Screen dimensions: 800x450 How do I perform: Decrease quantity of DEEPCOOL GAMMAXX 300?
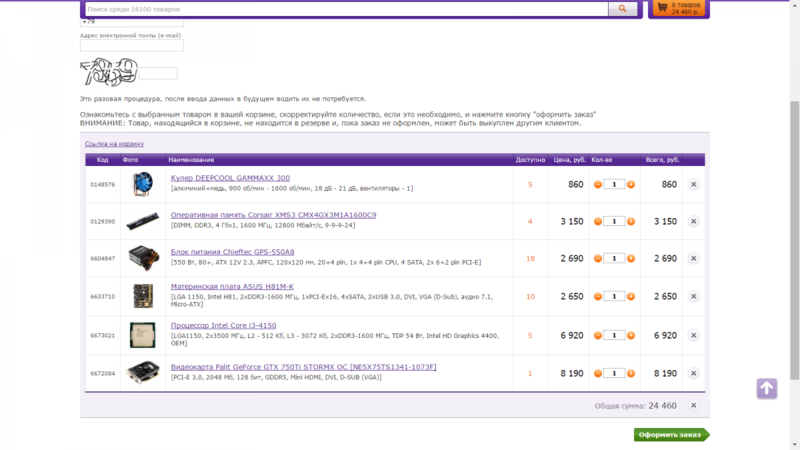(598, 184)
